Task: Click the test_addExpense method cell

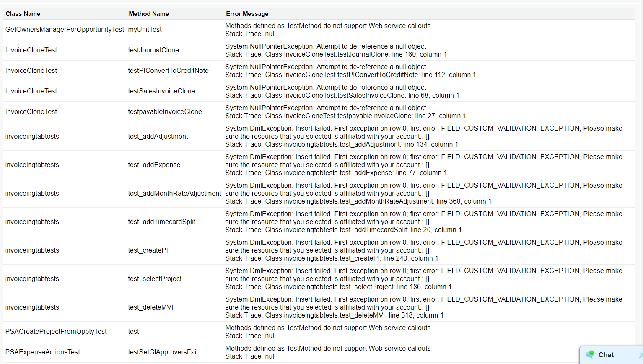Action: [154, 165]
